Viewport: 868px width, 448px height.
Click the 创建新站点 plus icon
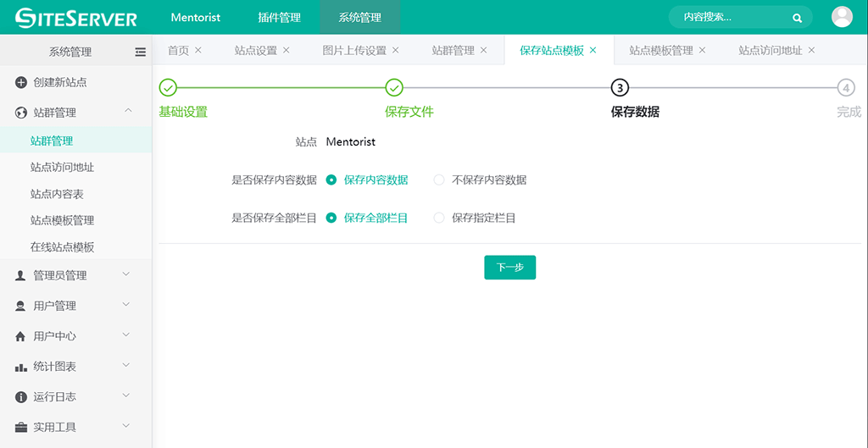click(21, 82)
